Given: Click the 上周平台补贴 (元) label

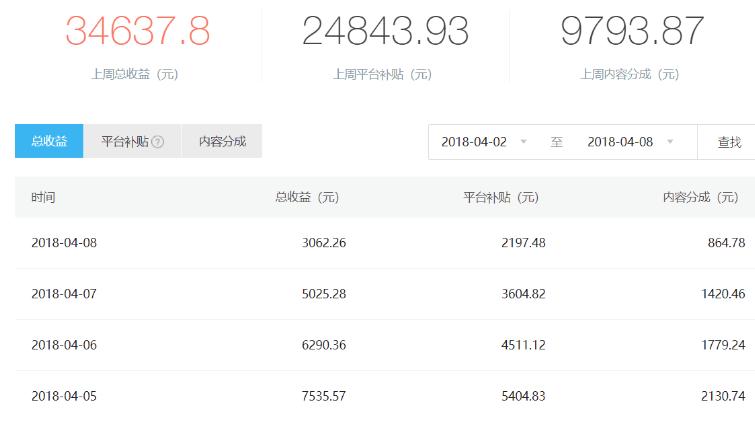Looking at the screenshot, I should [382, 74].
